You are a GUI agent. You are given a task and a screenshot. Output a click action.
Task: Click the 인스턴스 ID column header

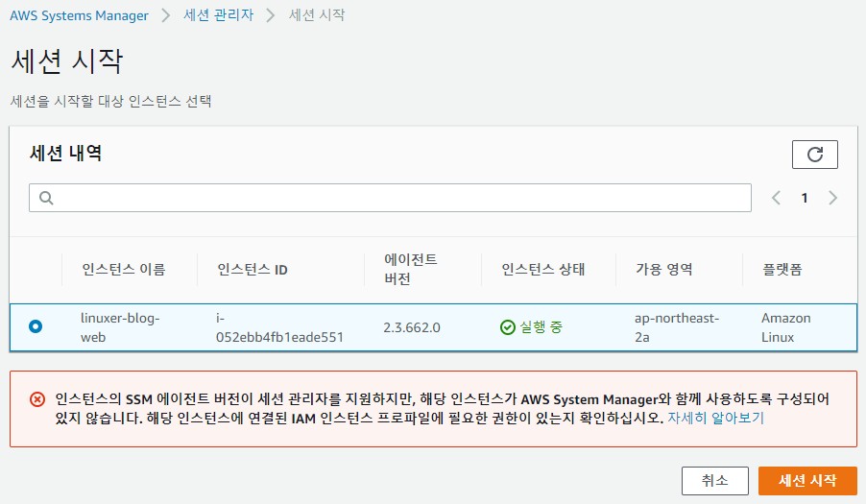(253, 270)
